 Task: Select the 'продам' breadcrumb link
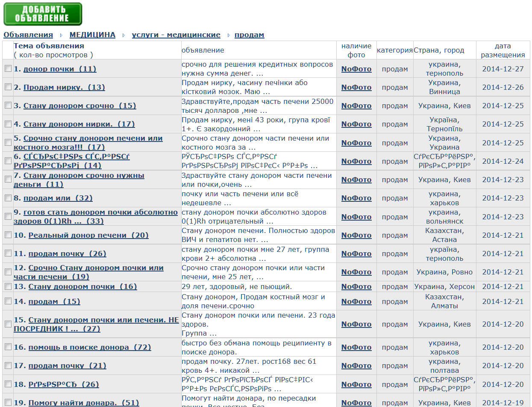249,35
